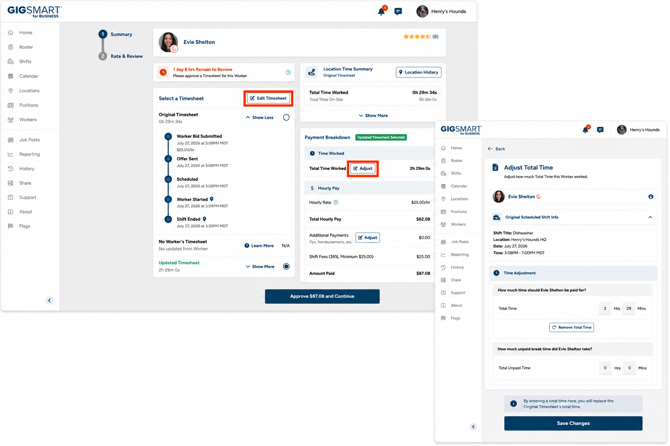This screenshot has height=446, width=670.
Task: Click Adjust next to Total Time Worked
Action: pos(363,169)
